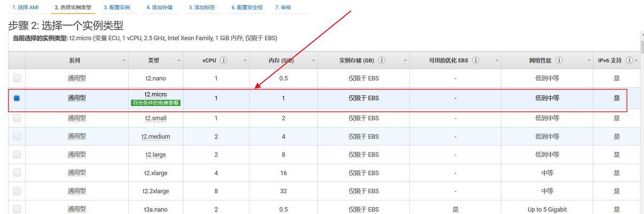Image resolution: width=644 pixels, height=214 pixels.
Task: Open the vCPU column info icon
Action: (223, 60)
